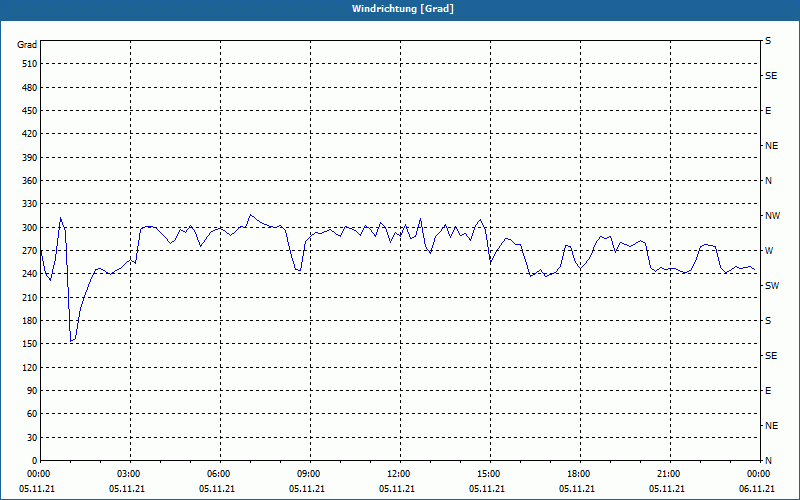
Task: Click the 06:00 time axis label
Action: pos(220,474)
